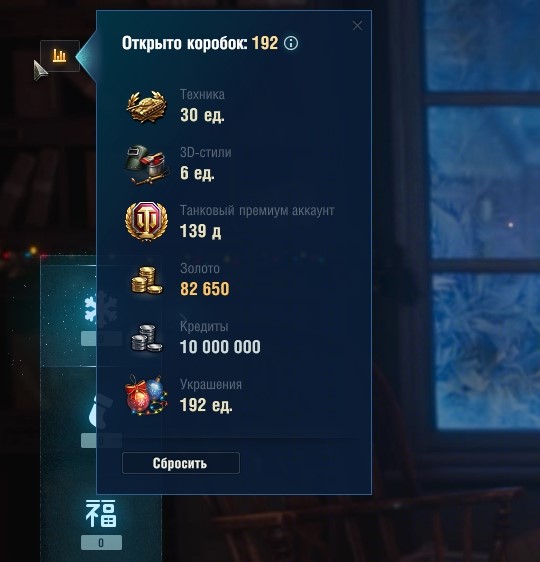Select the 3D-стили helmet and paint icon
Viewport: 540px width, 562px height.
point(147,165)
